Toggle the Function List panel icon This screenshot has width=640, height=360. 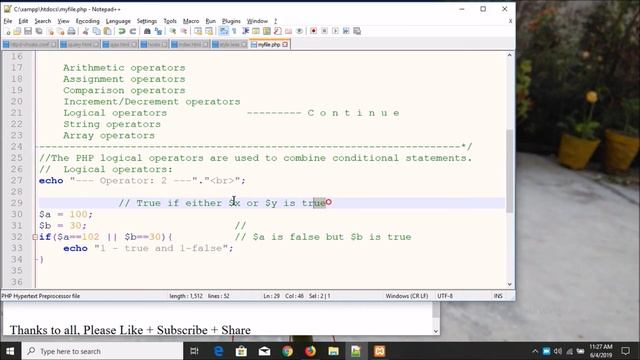[x=278, y=31]
